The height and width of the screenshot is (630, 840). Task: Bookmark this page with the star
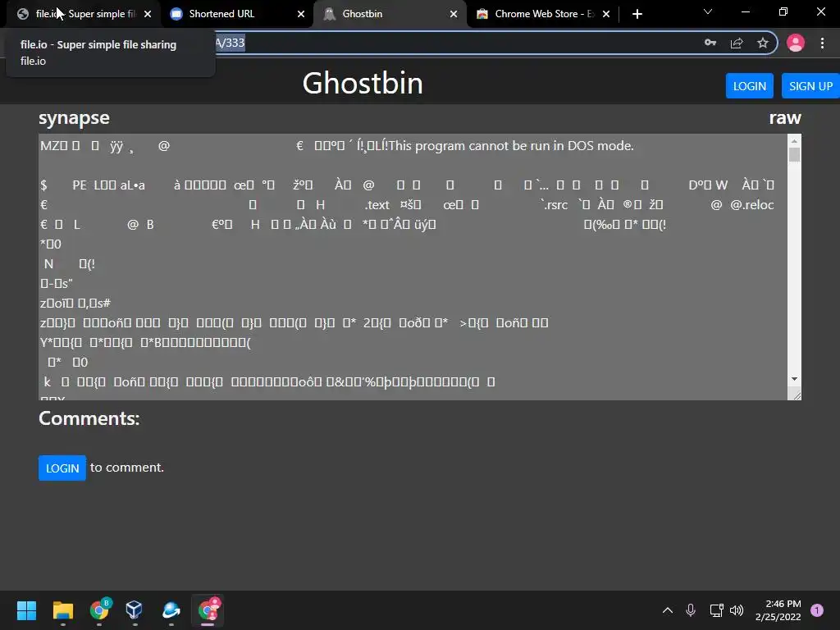click(x=763, y=43)
